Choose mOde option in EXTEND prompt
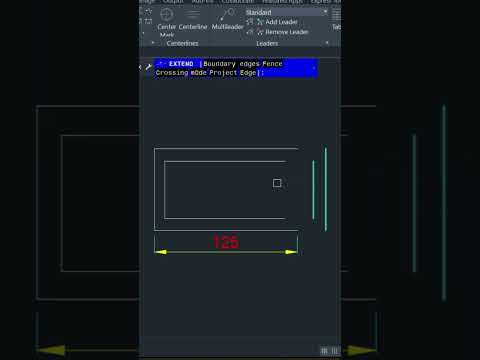 tap(199, 73)
